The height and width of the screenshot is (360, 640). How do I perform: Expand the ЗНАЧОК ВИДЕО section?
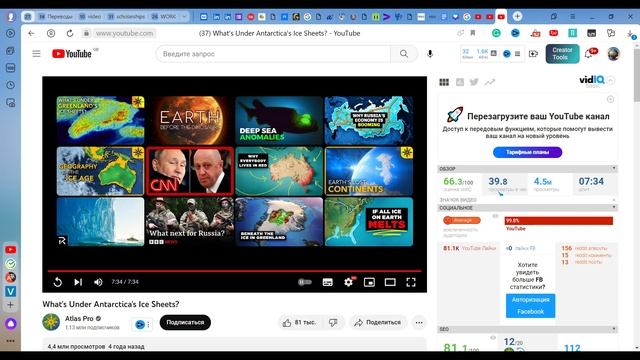tap(613, 200)
